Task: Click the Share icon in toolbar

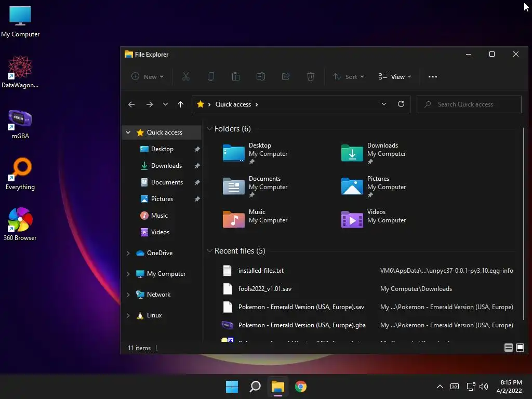Action: tap(286, 77)
